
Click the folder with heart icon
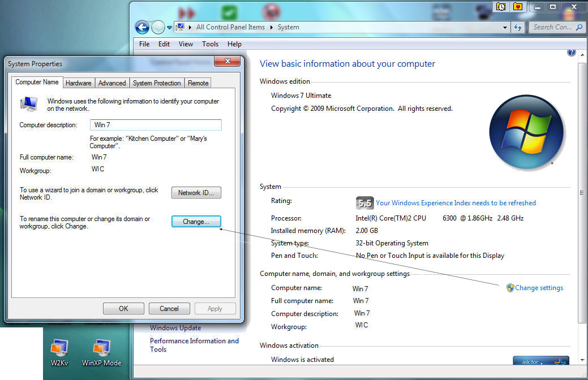[x=518, y=6]
